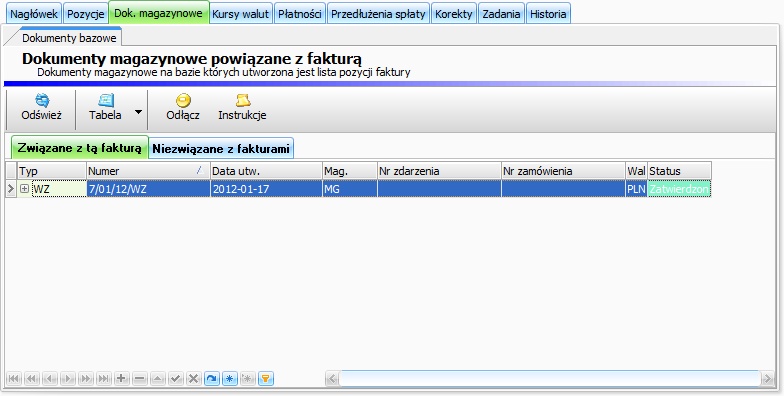The height and width of the screenshot is (396, 784).
Task: Click the blue asterisk bookmark button
Action: [x=230, y=378]
